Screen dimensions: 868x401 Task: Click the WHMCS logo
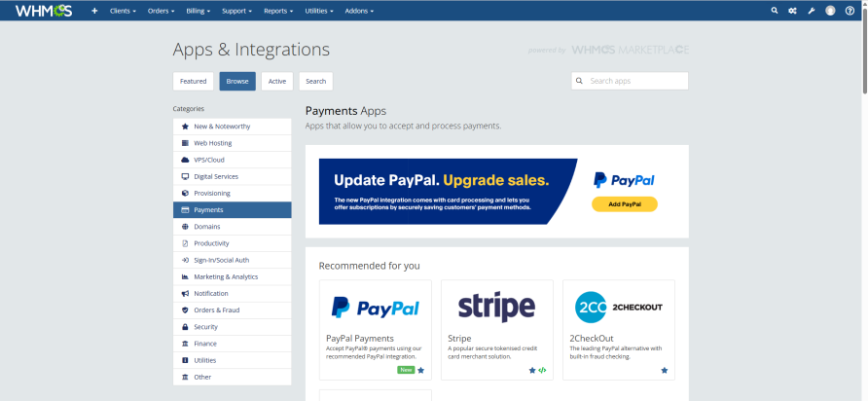[46, 11]
